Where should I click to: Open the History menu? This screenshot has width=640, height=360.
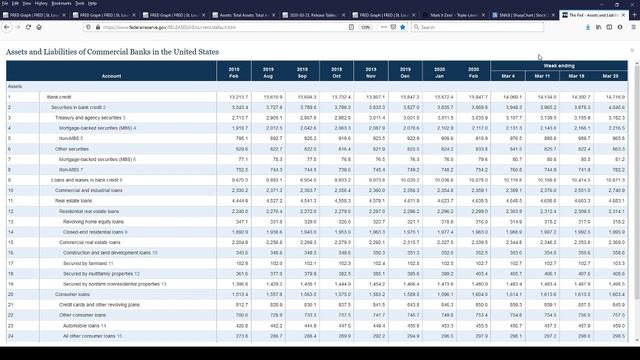tap(41, 3)
